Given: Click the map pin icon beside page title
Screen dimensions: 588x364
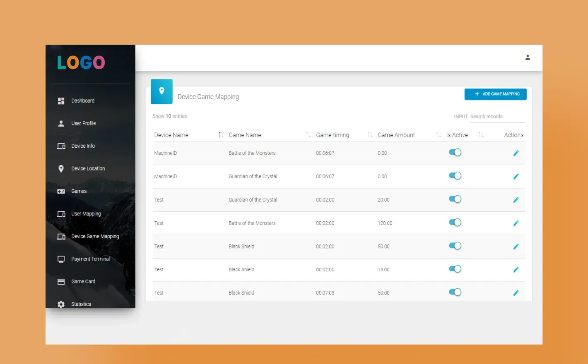Looking at the screenshot, I should pos(161,91).
